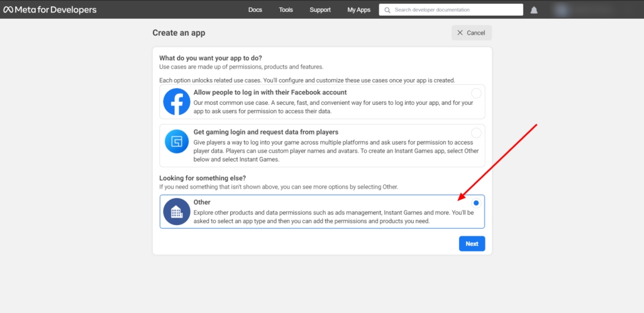The width and height of the screenshot is (644, 313).
Task: Click the 'Allow people to log in' heading
Action: (267, 92)
